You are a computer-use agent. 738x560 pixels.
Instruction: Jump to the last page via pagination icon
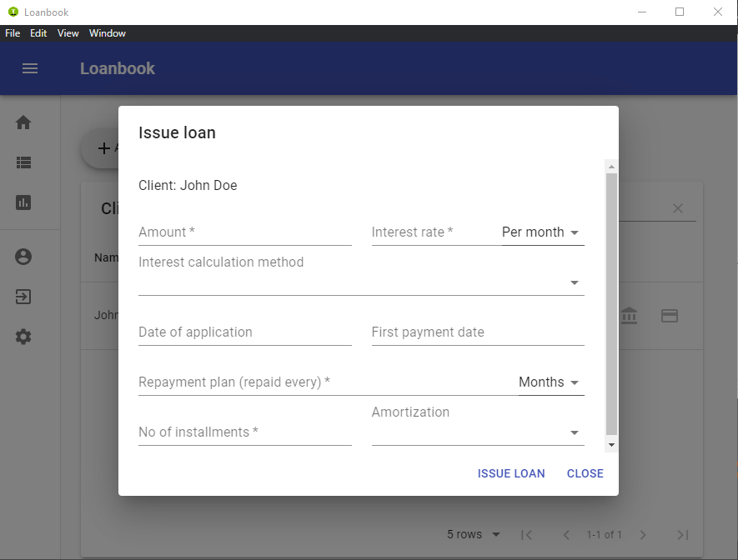pyautogui.click(x=683, y=534)
